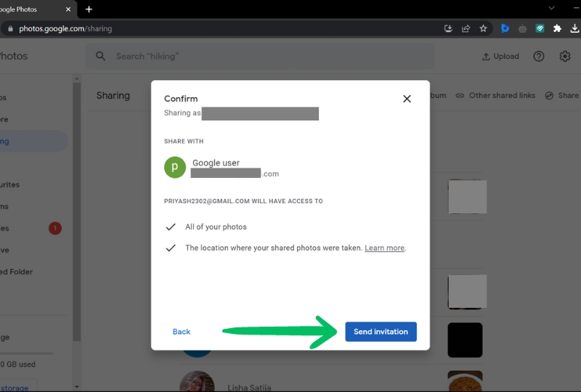Click the Upload button
581x392 pixels.
(x=500, y=57)
